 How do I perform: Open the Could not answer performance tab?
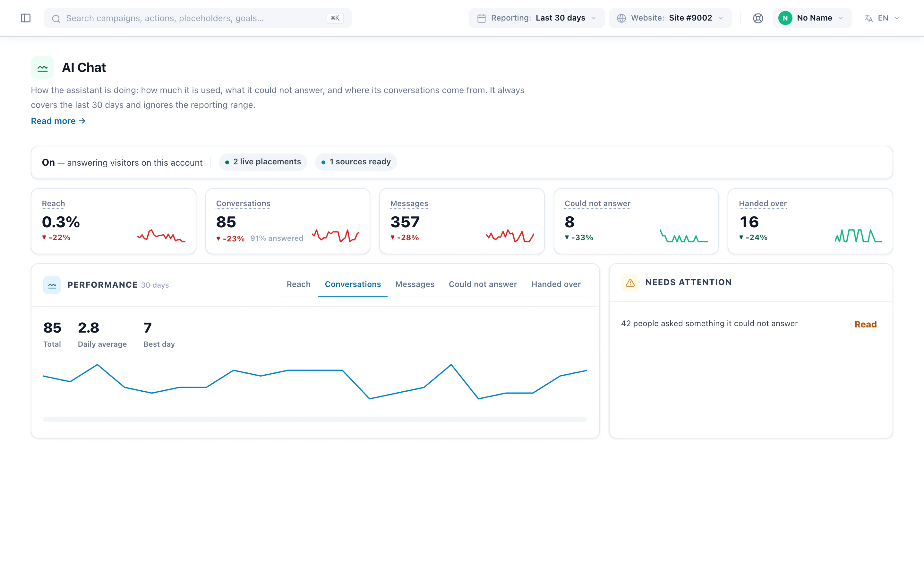coord(483,284)
